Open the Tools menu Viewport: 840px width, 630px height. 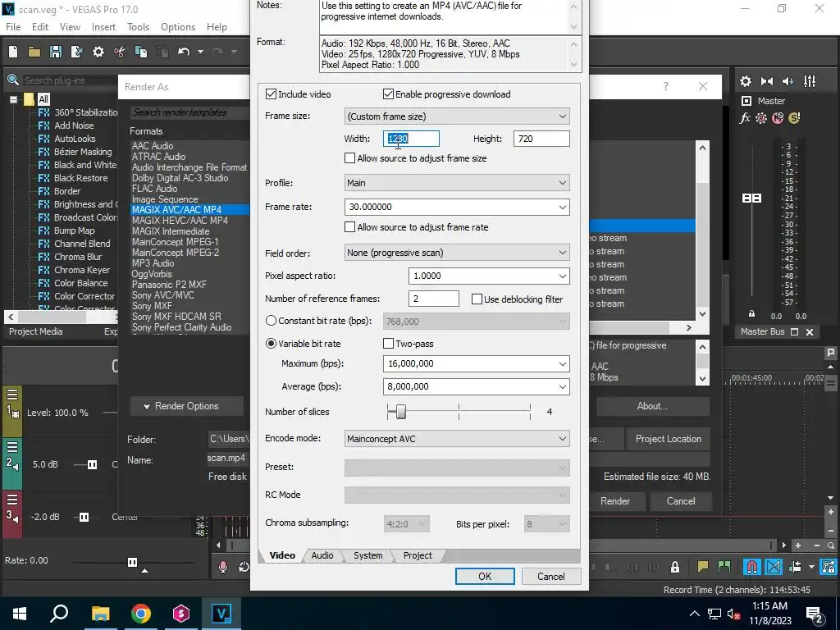click(x=138, y=27)
